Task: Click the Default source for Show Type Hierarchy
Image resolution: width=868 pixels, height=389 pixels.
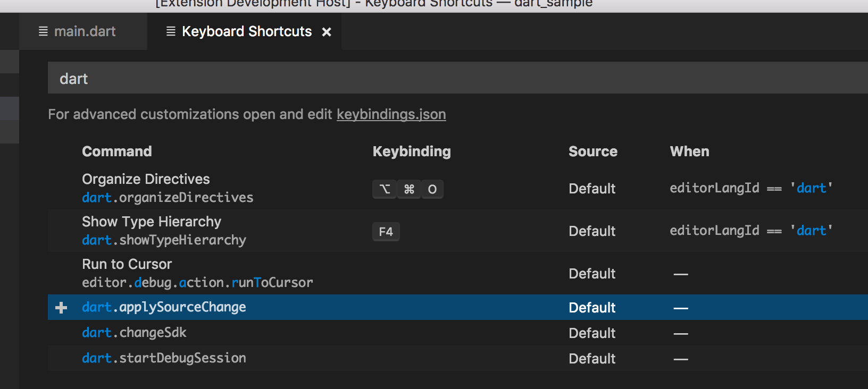Action: pos(592,231)
